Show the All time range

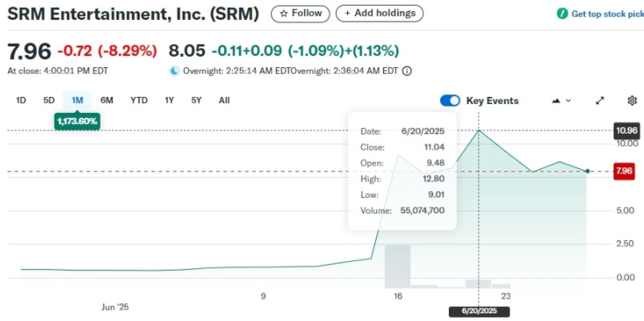coord(224,100)
